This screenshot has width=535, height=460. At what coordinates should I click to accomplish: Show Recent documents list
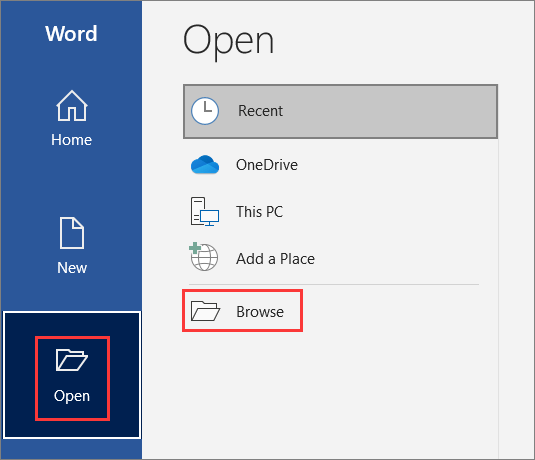pos(340,111)
